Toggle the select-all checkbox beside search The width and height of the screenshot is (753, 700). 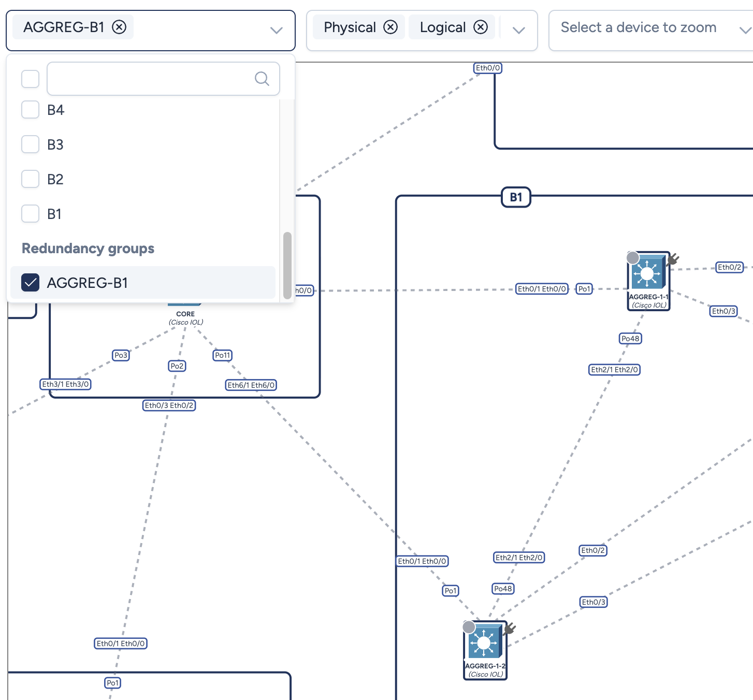30,79
